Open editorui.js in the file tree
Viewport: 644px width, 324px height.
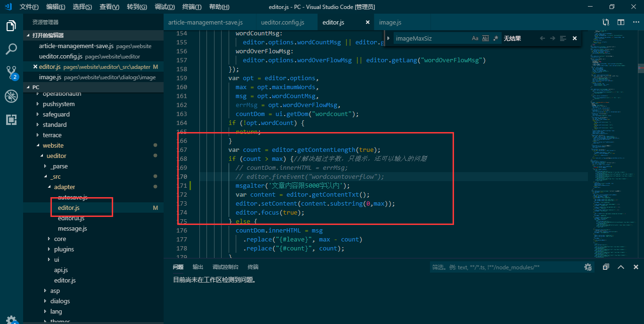[x=71, y=218]
